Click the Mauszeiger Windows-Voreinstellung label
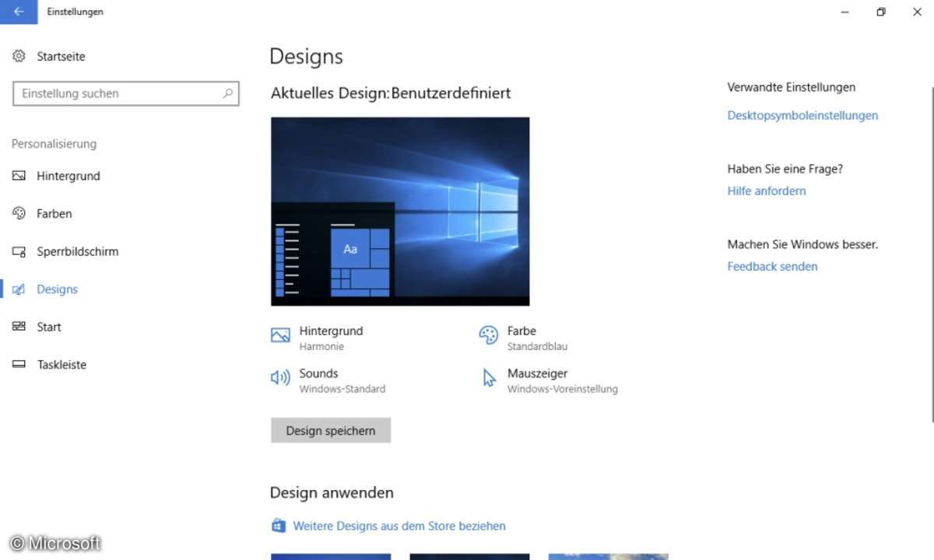Image resolution: width=934 pixels, height=560 pixels. [563, 380]
